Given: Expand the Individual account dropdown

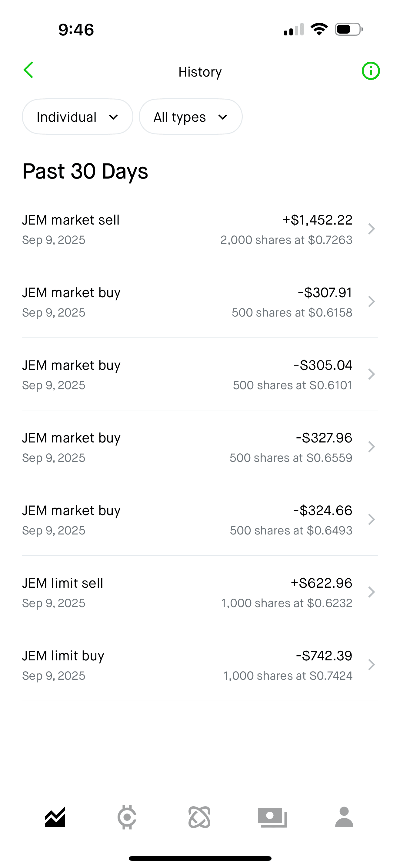Looking at the screenshot, I should [78, 117].
